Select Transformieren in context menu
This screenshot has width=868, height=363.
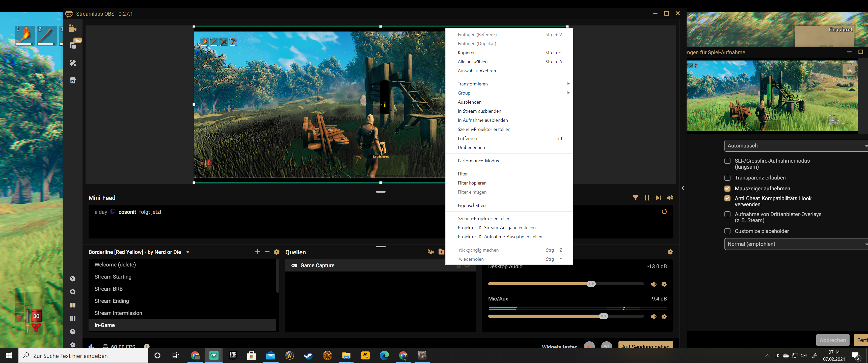[472, 84]
